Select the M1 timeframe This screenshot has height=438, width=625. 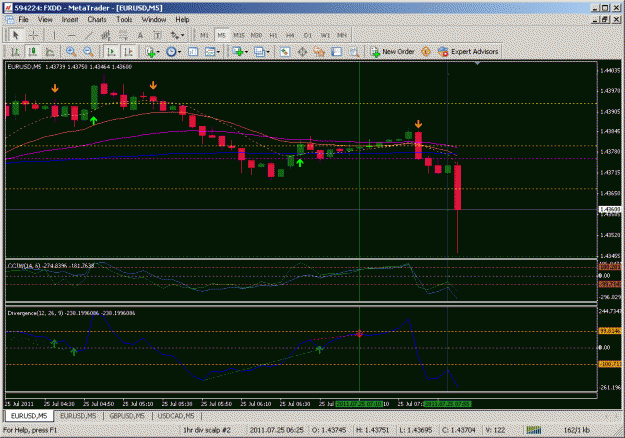coord(204,35)
